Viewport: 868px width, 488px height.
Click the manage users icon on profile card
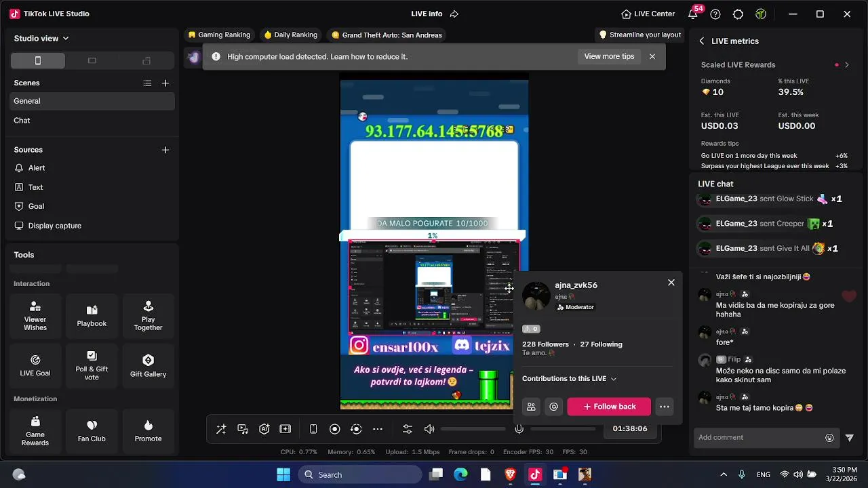coord(531,407)
